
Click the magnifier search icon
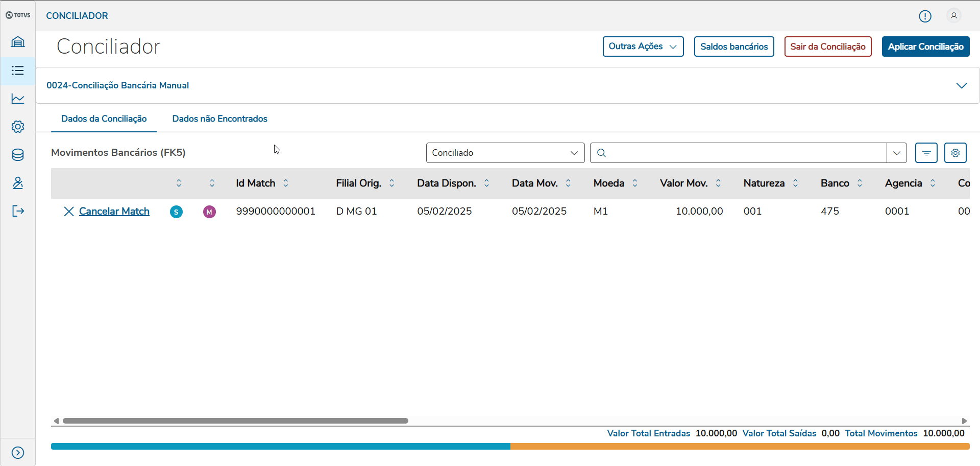[x=601, y=153]
